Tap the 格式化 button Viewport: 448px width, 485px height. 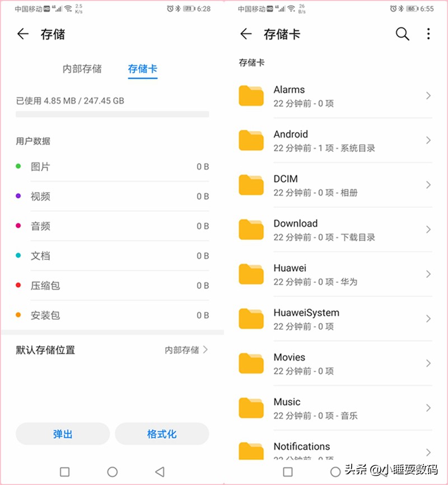coord(162,434)
